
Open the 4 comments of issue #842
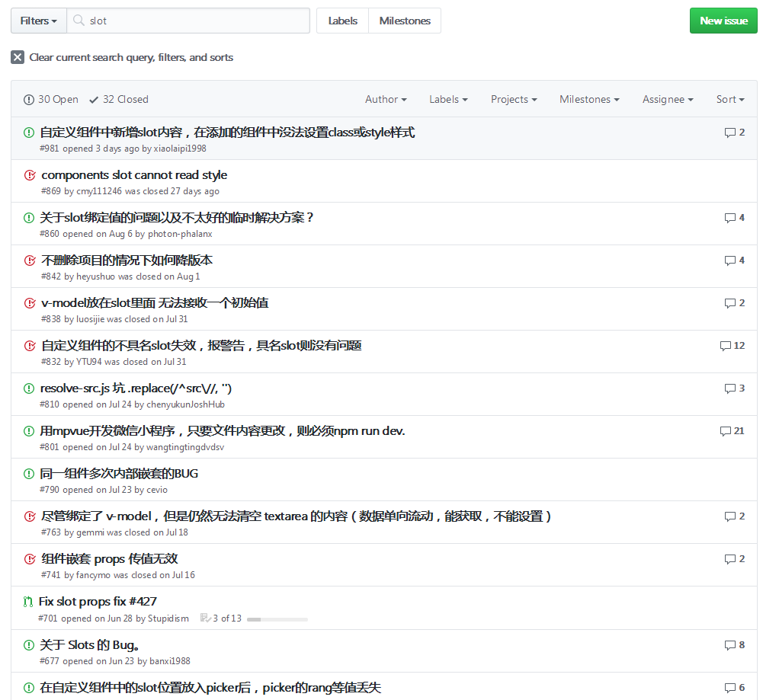[x=734, y=261]
